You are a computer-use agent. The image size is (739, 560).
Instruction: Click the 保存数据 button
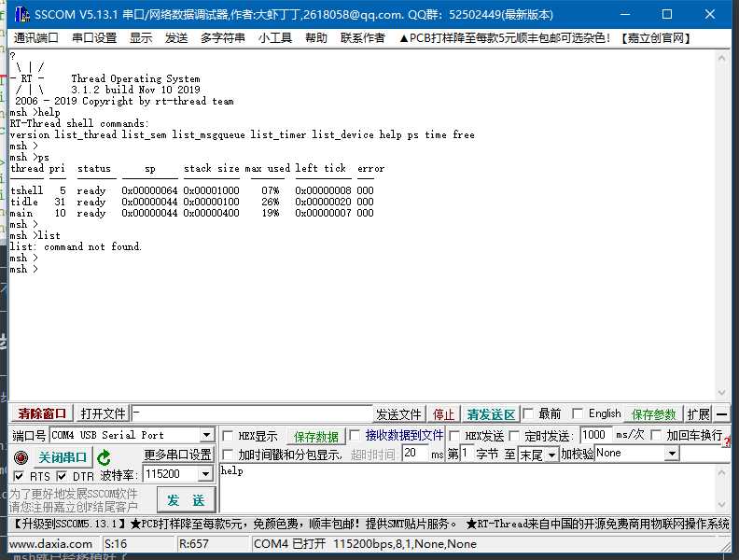(316, 437)
